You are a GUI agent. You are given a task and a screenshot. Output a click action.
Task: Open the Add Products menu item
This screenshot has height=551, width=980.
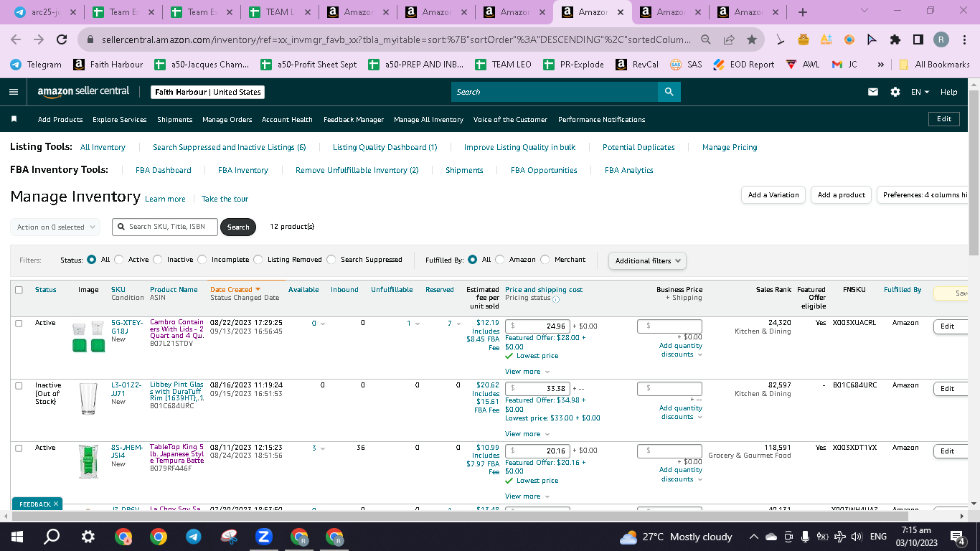point(60,119)
